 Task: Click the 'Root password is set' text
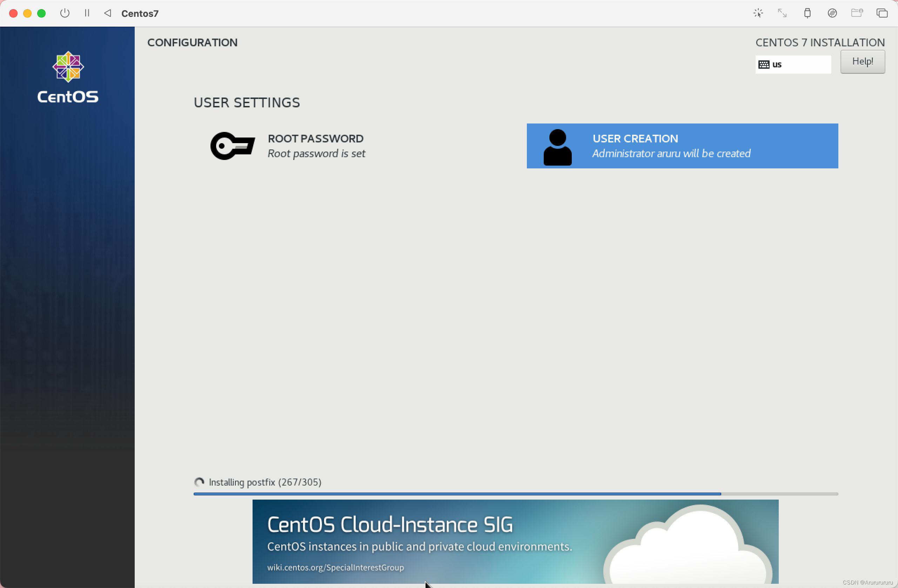coord(316,154)
